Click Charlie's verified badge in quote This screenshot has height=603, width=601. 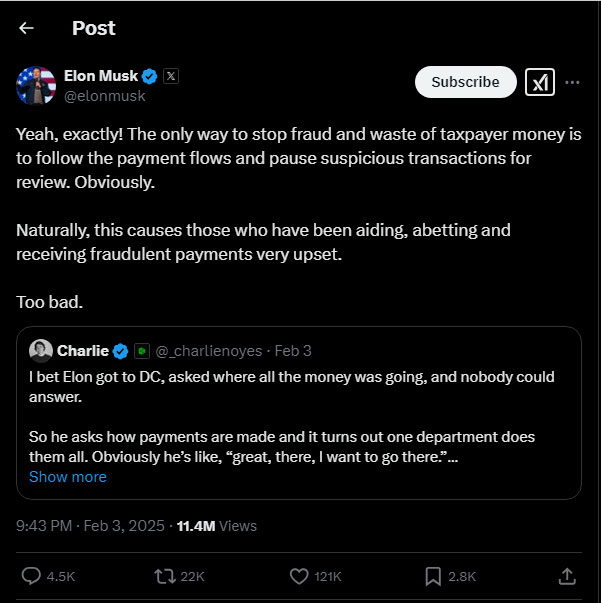coord(120,351)
